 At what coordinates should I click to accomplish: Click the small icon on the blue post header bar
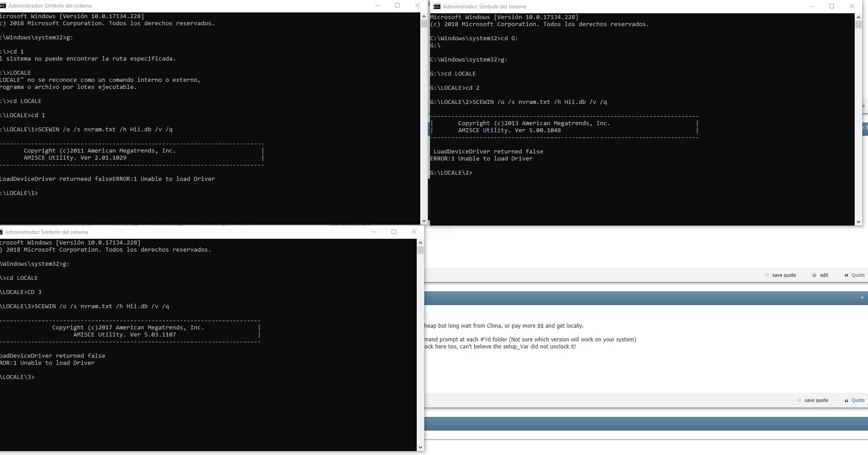(x=862, y=298)
